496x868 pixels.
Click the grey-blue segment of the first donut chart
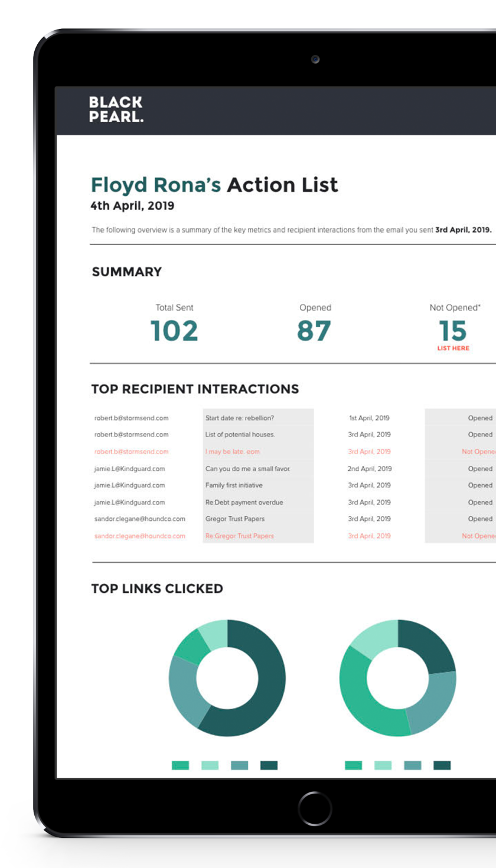point(184,691)
